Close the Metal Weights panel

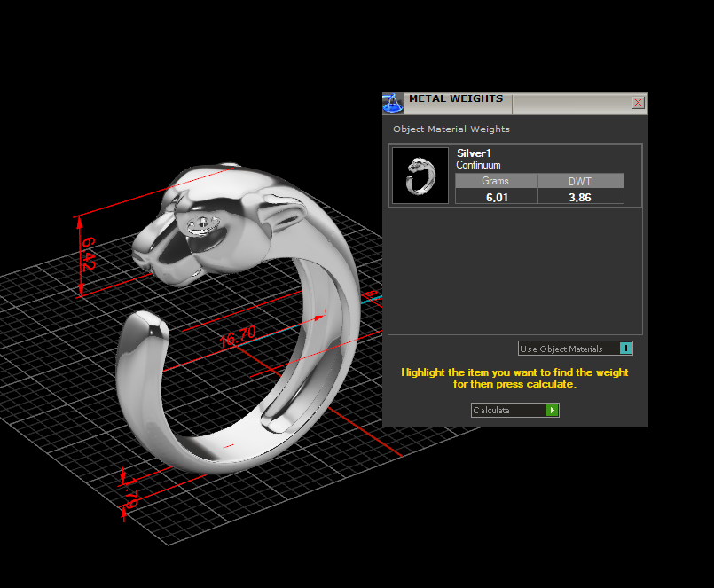point(638,103)
